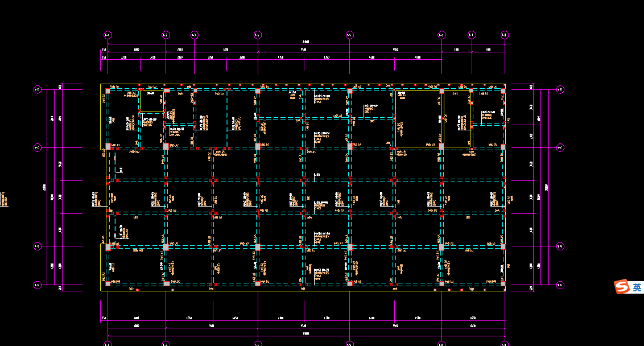Select right-side grid axis bubble 1-B
This screenshot has height=346, width=644.
point(560,246)
